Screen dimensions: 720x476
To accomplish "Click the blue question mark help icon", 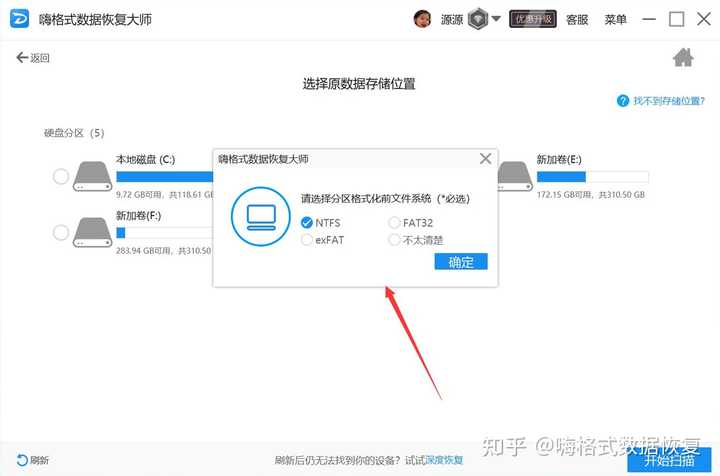I will tap(623, 101).
